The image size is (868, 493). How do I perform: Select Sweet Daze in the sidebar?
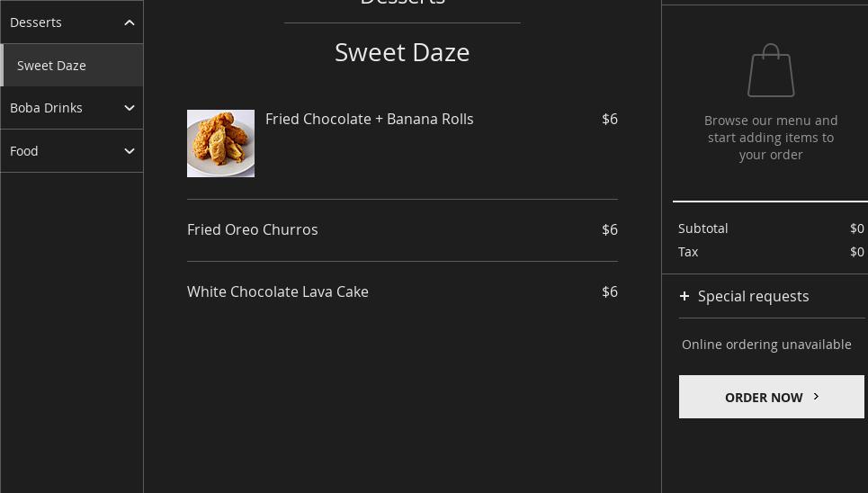pos(52,66)
